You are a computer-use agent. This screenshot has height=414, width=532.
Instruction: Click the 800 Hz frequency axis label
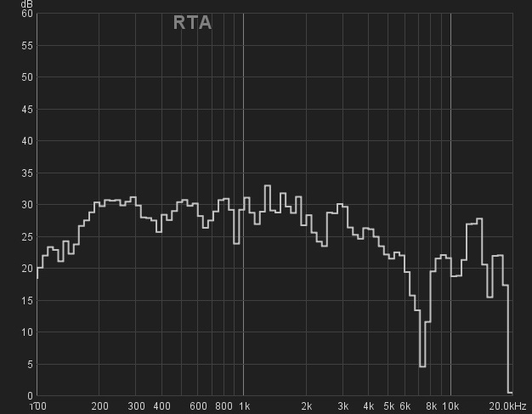click(224, 406)
